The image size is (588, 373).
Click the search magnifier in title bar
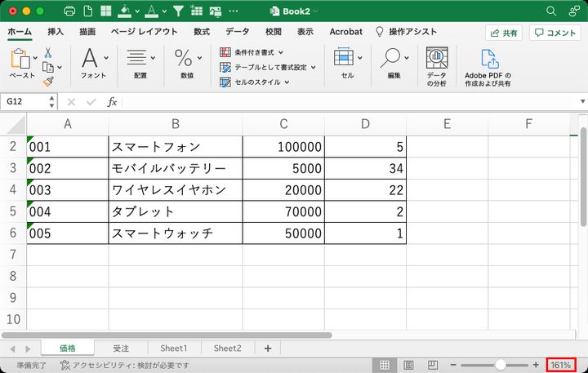[551, 11]
